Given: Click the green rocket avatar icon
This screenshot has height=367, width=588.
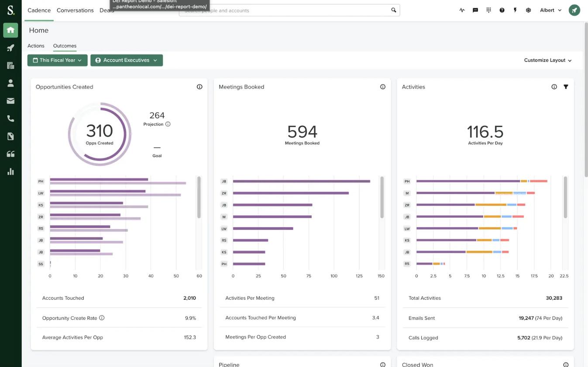Looking at the screenshot, I should coord(574,10).
